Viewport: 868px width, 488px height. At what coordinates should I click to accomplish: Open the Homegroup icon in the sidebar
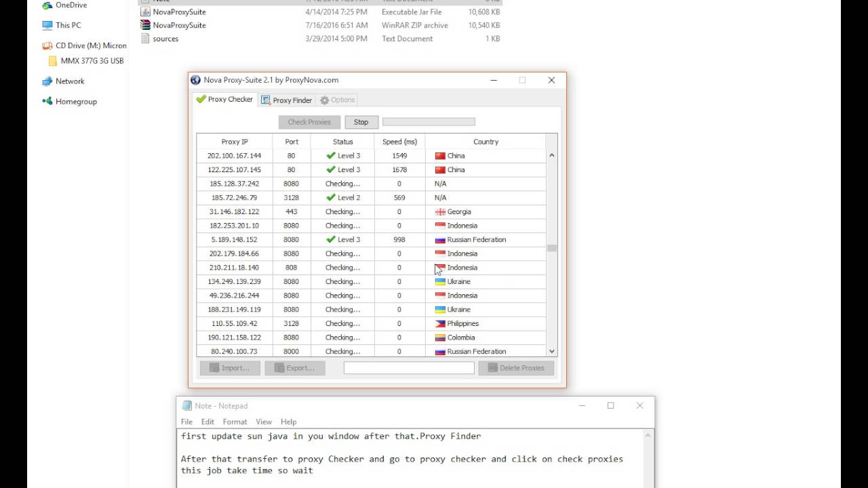[47, 101]
